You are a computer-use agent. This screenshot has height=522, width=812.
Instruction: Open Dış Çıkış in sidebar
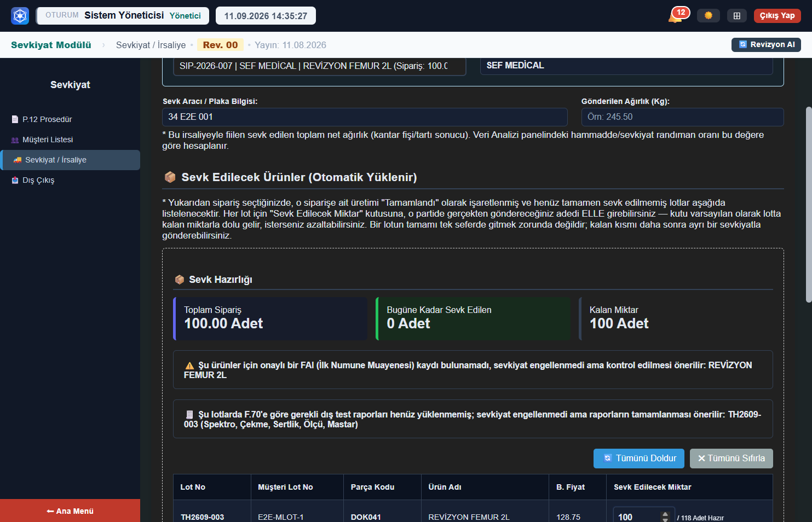coord(70,180)
